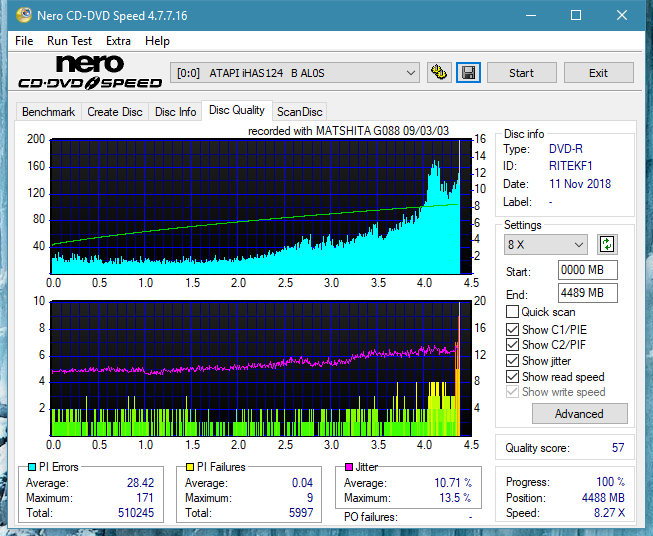
Task: Click the cyan PI Errors legend square
Action: coord(32,467)
